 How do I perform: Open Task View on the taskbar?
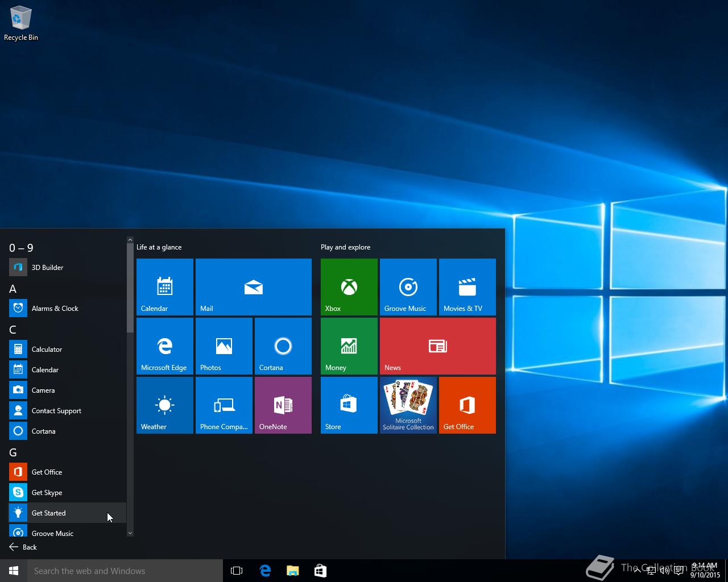pos(237,571)
